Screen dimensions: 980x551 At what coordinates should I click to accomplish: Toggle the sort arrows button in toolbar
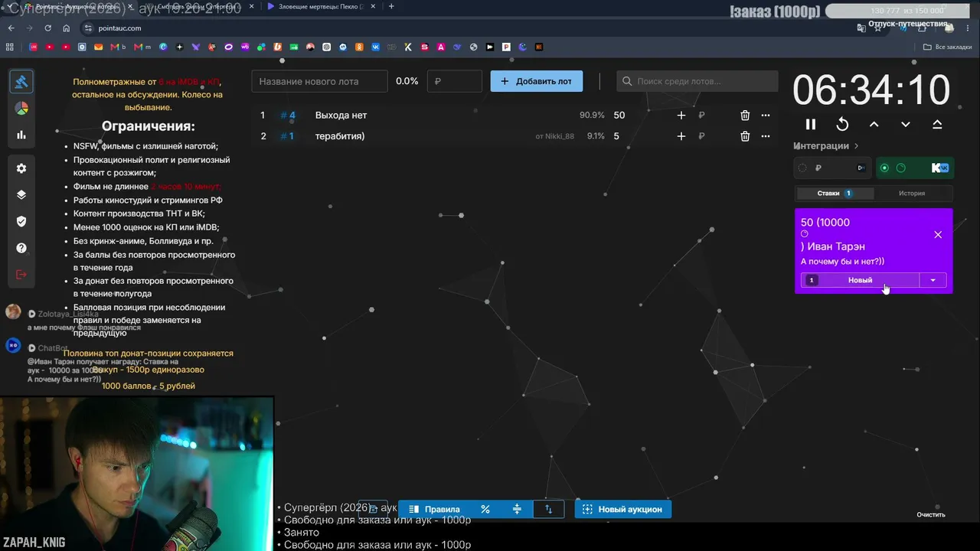point(548,509)
